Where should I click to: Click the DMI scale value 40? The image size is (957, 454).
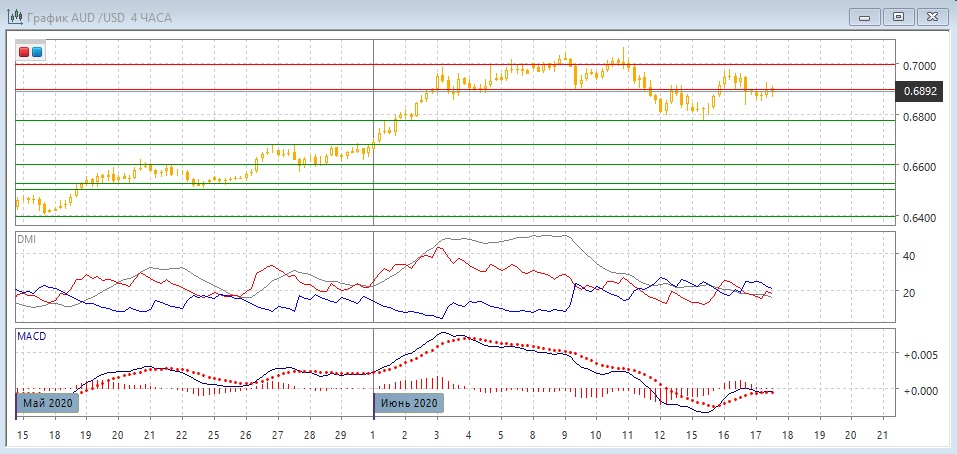(910, 256)
